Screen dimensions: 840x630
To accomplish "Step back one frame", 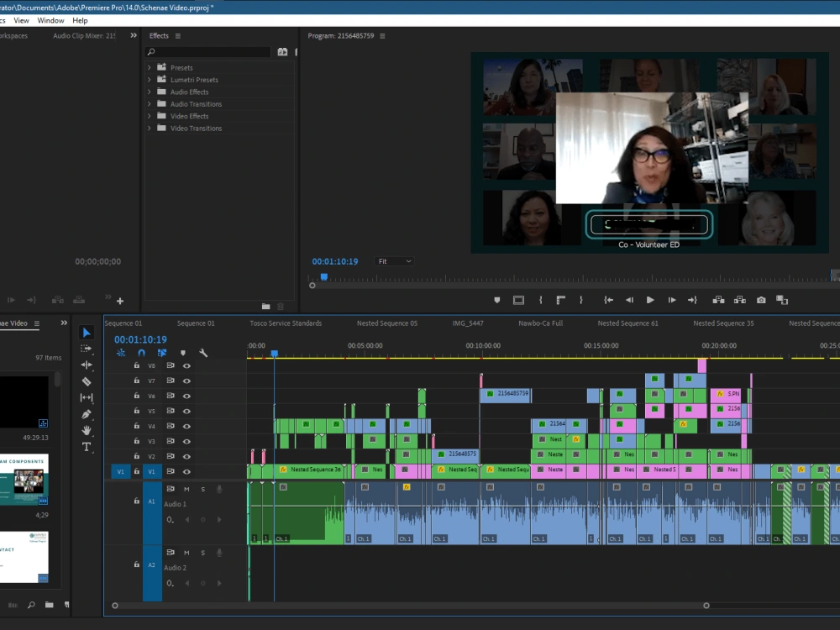I will 629,300.
